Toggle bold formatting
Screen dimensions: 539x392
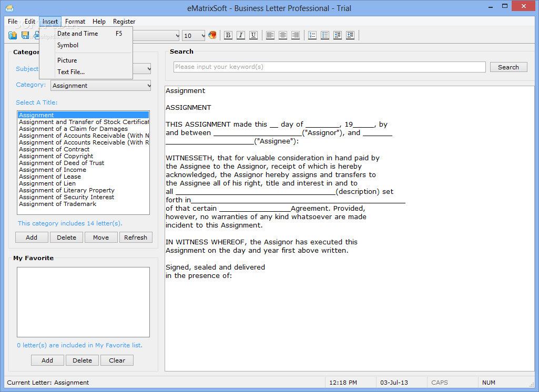pos(228,35)
